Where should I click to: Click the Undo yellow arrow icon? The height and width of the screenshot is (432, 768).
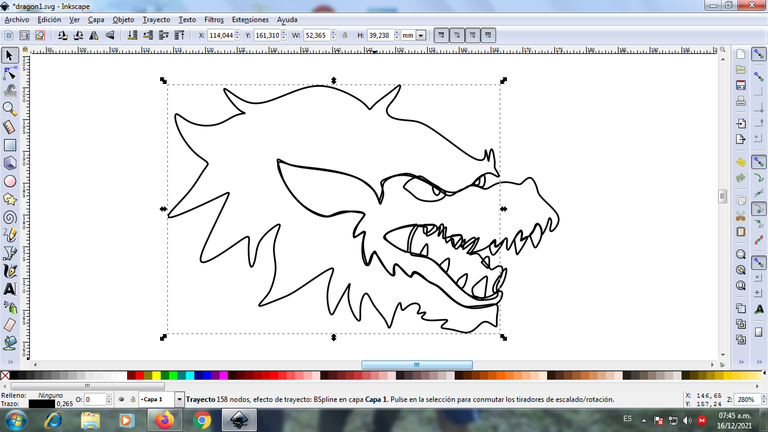[741, 162]
